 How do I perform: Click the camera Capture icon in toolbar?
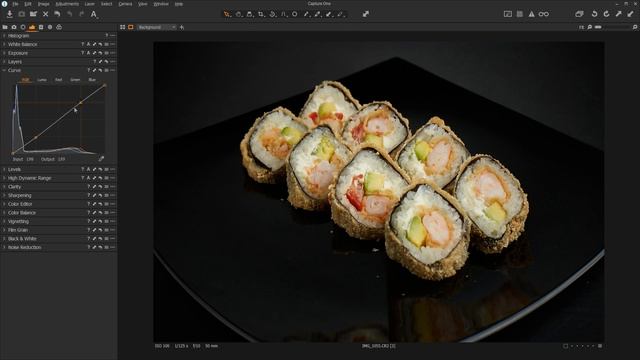[21, 14]
